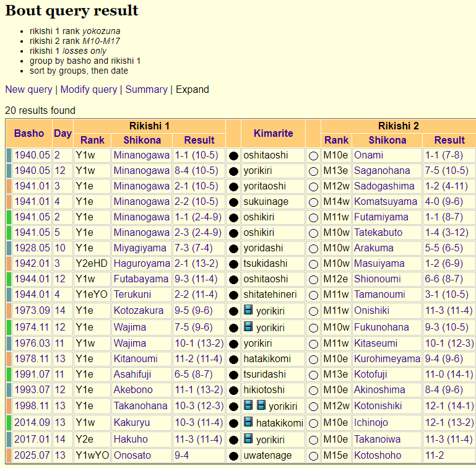
Task: Open Asahifuji rikishi page
Action: pyautogui.click(x=132, y=374)
